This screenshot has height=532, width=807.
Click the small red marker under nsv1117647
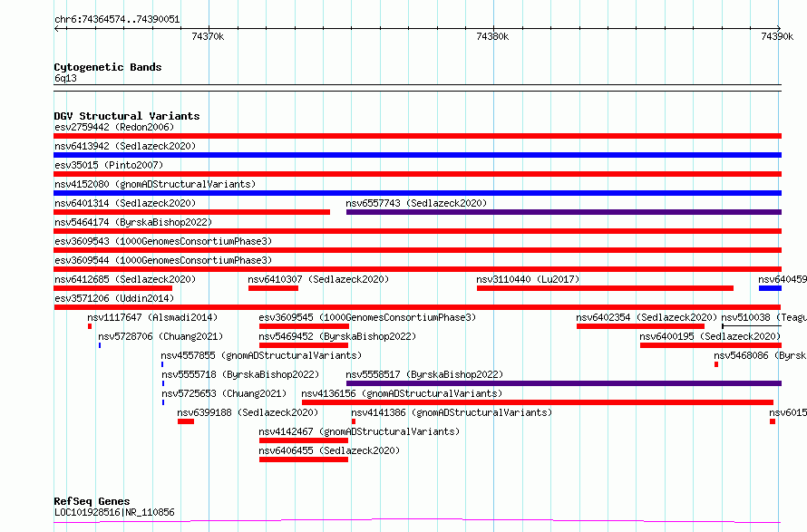coord(90,326)
